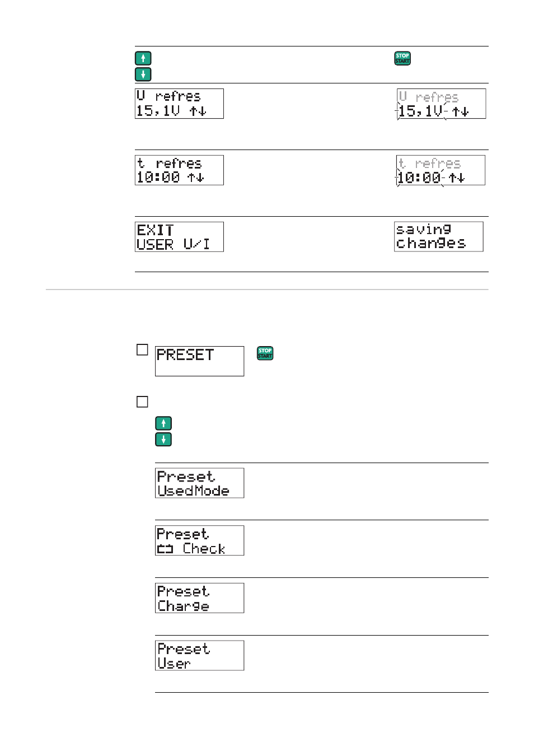Click the EXIT USER U/I display
The height and width of the screenshot is (756, 534).
coord(179,237)
